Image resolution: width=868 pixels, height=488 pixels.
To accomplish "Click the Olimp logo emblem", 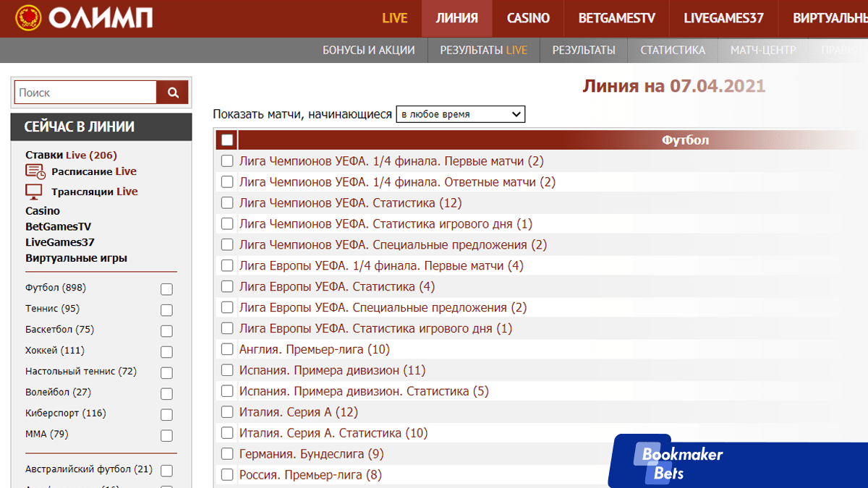I will click(28, 17).
